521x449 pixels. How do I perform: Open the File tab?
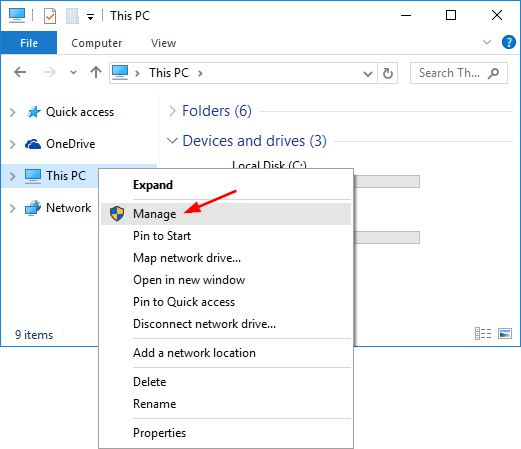[29, 43]
